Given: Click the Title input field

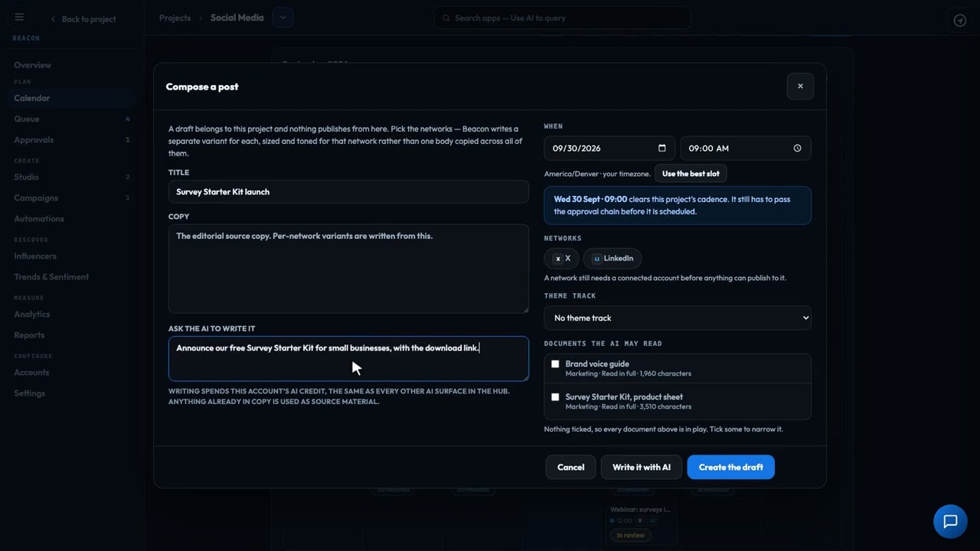Looking at the screenshot, I should (x=348, y=192).
